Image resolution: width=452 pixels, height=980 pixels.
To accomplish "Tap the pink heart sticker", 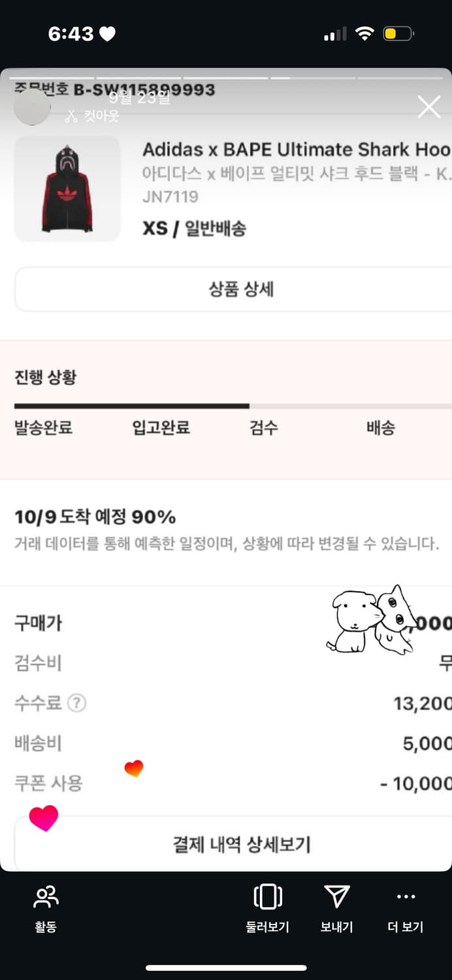I will click(44, 818).
